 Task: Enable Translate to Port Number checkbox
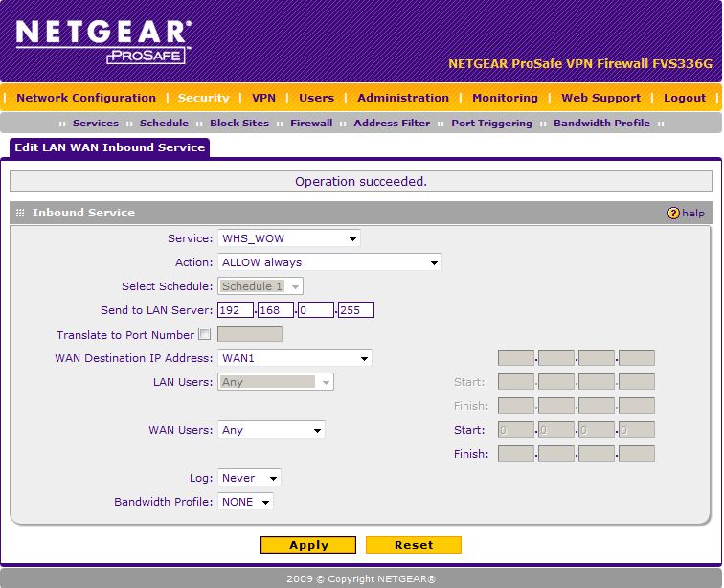pyautogui.click(x=205, y=334)
